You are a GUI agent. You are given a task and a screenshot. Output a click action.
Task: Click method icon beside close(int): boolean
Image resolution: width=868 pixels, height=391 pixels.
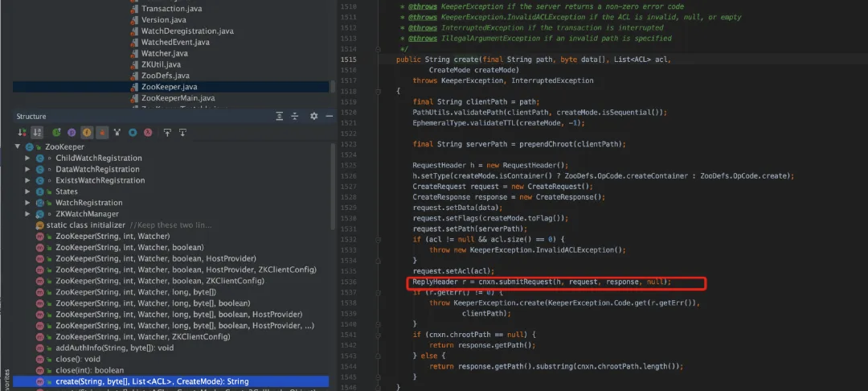40,371
